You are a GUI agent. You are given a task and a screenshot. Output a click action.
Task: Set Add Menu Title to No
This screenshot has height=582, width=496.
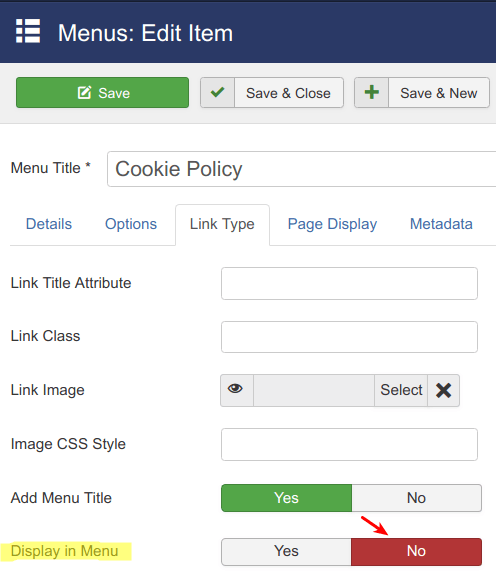point(417,498)
